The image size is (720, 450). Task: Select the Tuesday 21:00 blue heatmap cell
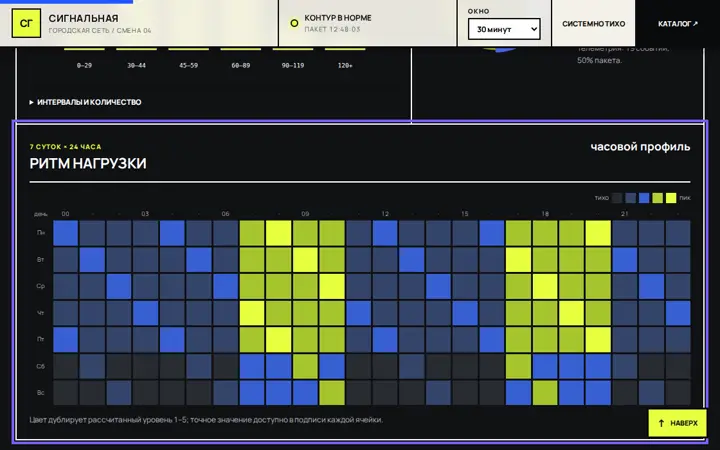point(625,259)
